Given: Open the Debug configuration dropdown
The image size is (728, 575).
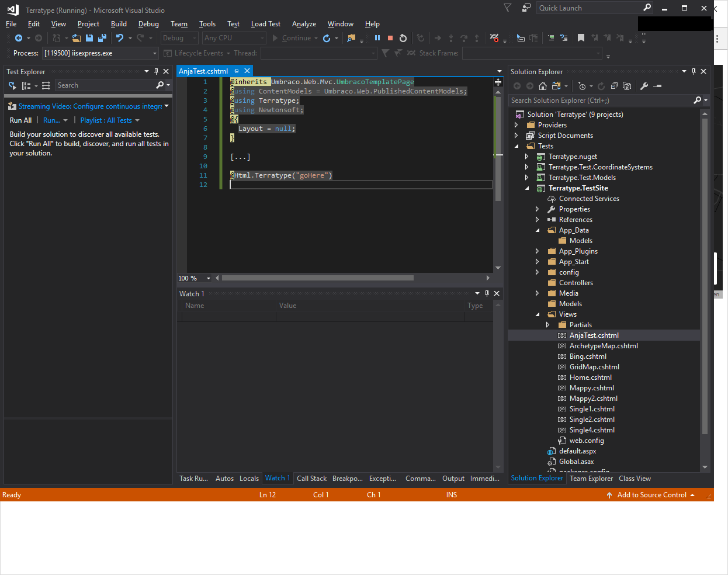Looking at the screenshot, I should coord(180,38).
